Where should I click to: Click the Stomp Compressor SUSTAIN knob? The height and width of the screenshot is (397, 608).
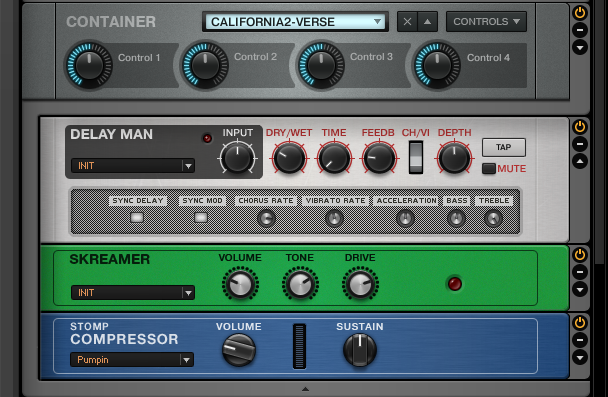360,350
